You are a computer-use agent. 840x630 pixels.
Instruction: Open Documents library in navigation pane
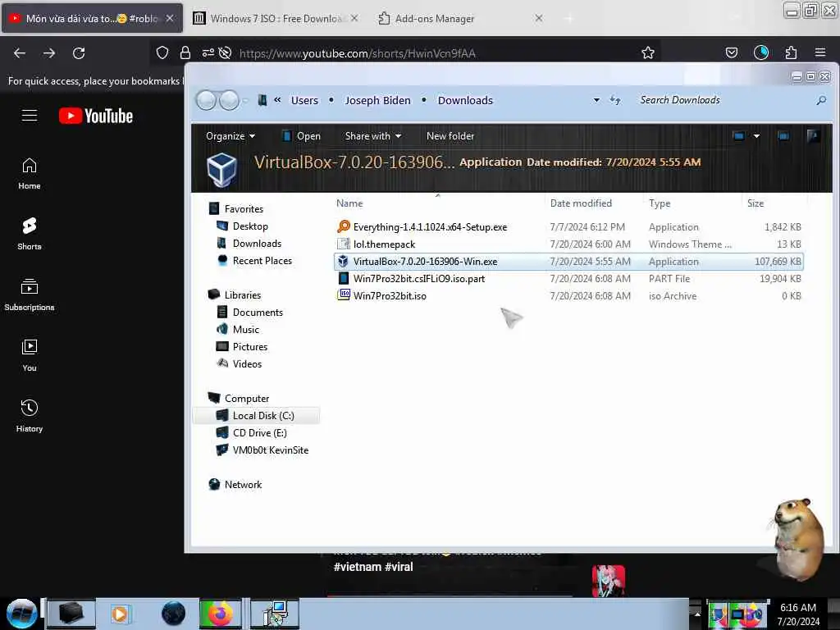pos(250,312)
